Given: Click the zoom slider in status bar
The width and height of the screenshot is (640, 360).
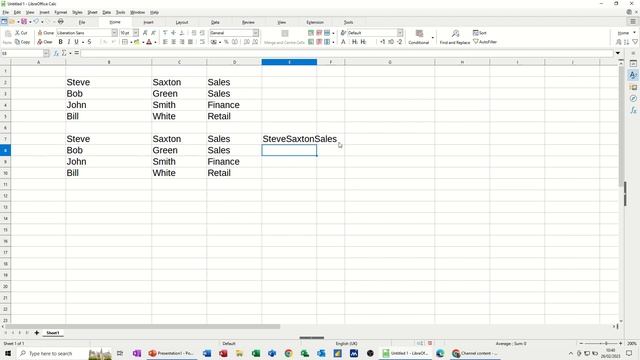Looking at the screenshot, I should click(x=601, y=343).
